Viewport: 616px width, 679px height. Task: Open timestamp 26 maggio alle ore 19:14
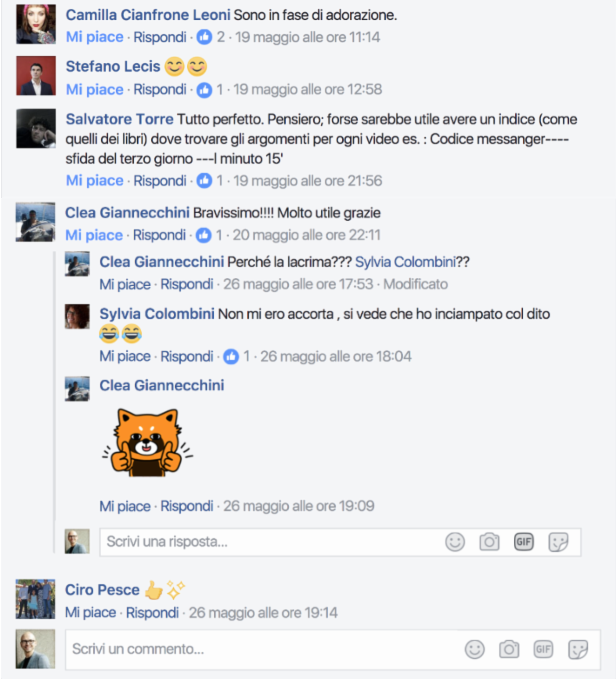tap(263, 613)
